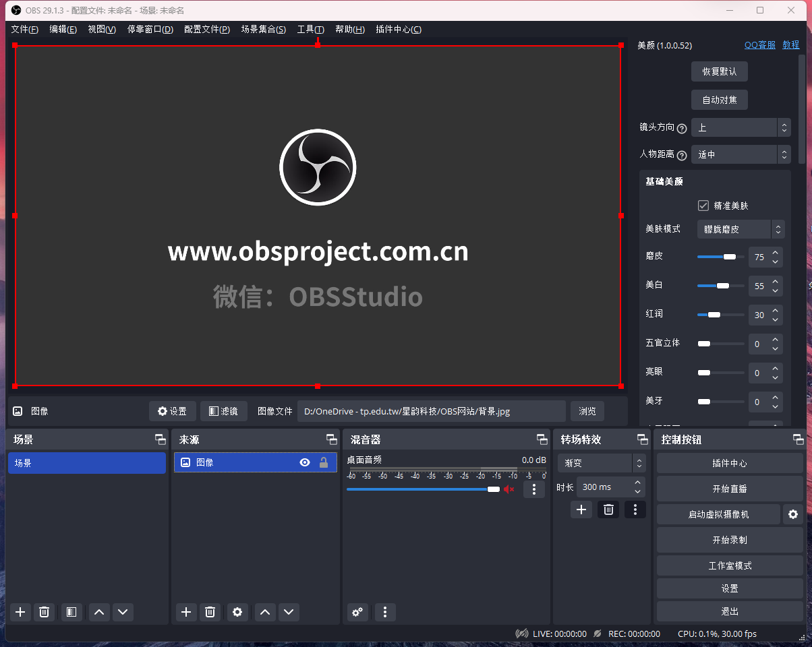This screenshot has height=647, width=812.
Task: Open transition properties three-dot menu
Action: 635,510
